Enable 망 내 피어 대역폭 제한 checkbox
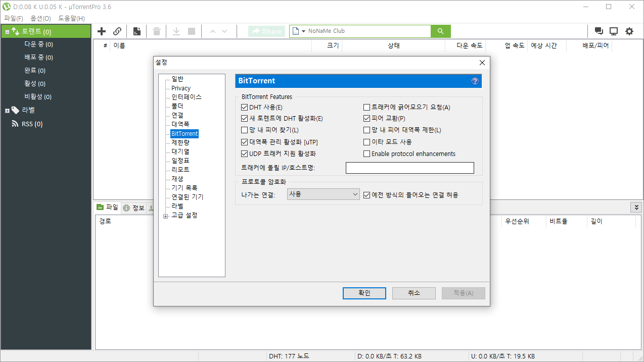 [367, 130]
